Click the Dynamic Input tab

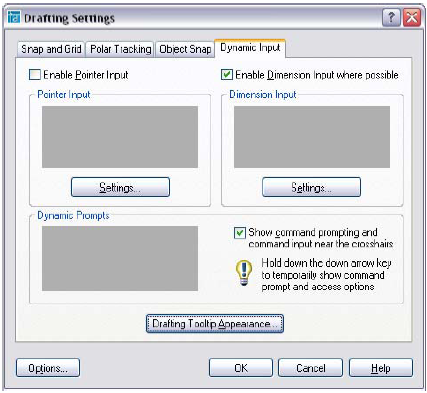(250, 48)
